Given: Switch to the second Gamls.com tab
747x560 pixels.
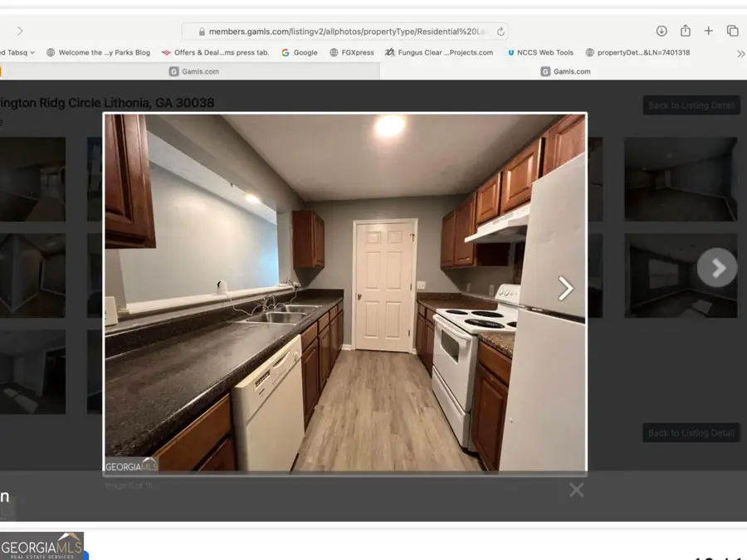Looking at the screenshot, I should (x=568, y=71).
